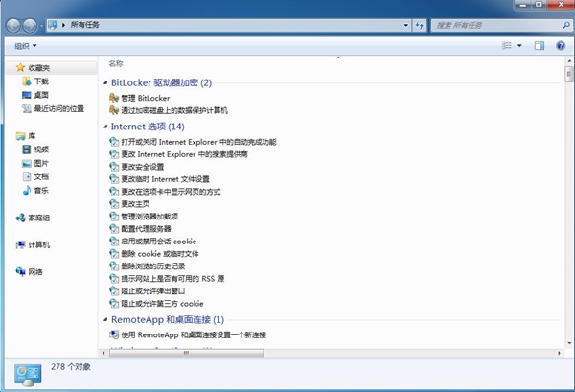575x392 pixels.
Task: Click the change view icon
Action: coord(506,45)
